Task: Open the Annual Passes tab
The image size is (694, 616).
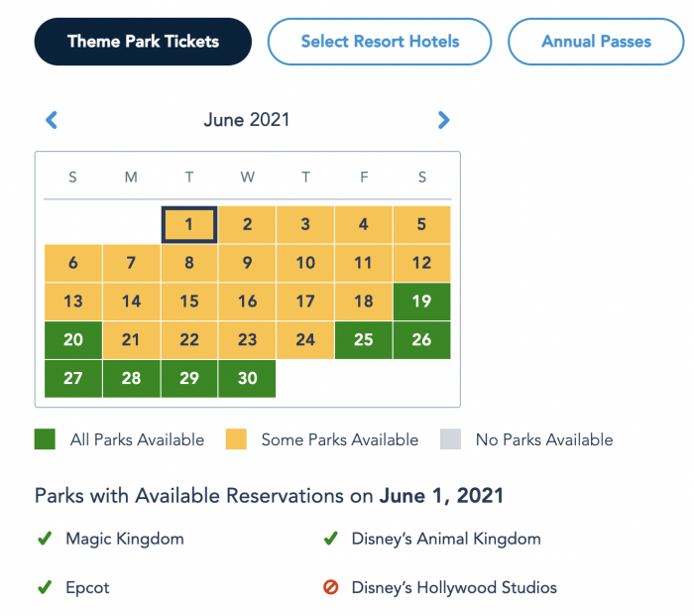Action: [x=596, y=42]
